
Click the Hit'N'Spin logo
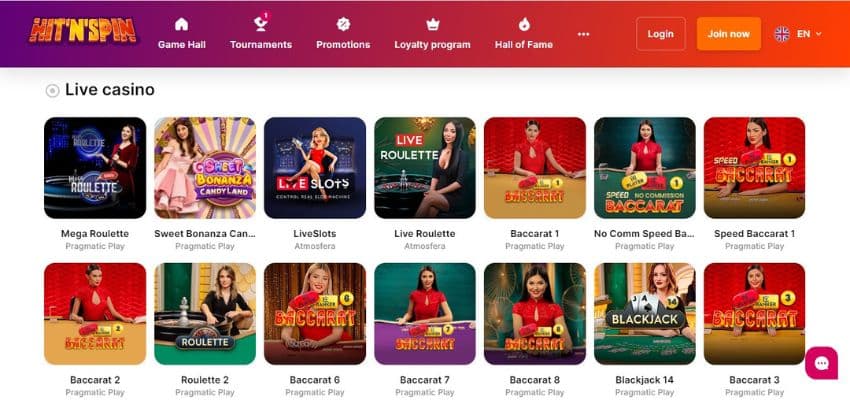[82, 30]
